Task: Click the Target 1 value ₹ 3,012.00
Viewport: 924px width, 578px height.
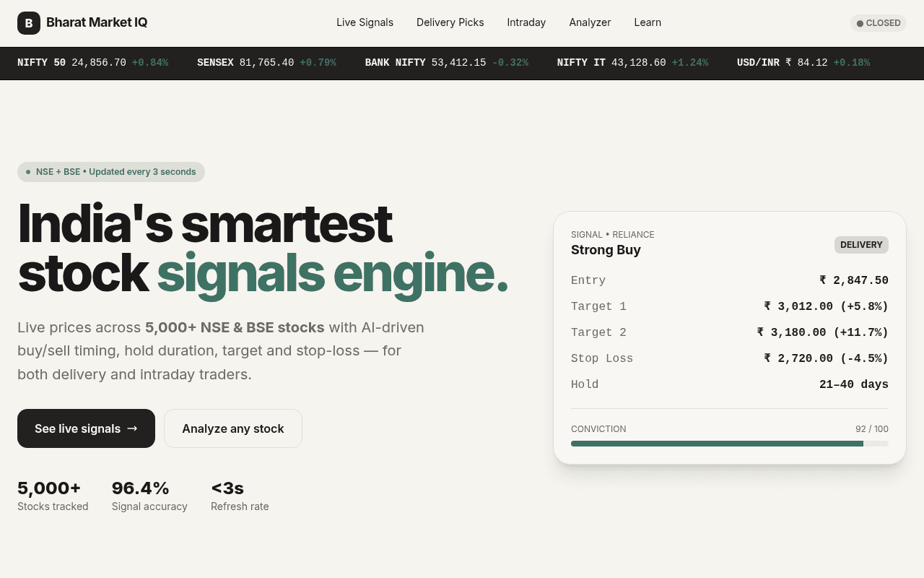Action: [x=826, y=306]
